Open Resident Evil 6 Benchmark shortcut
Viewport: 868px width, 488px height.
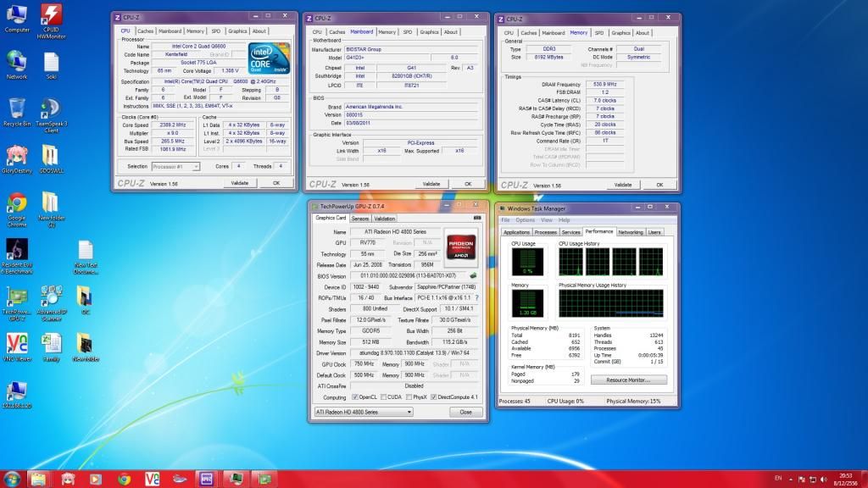[17, 256]
